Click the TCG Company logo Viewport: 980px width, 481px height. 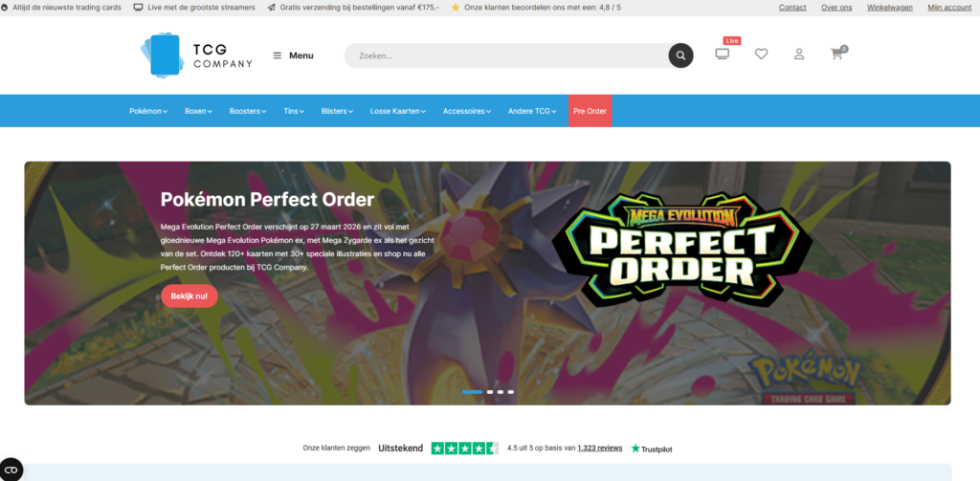point(197,55)
